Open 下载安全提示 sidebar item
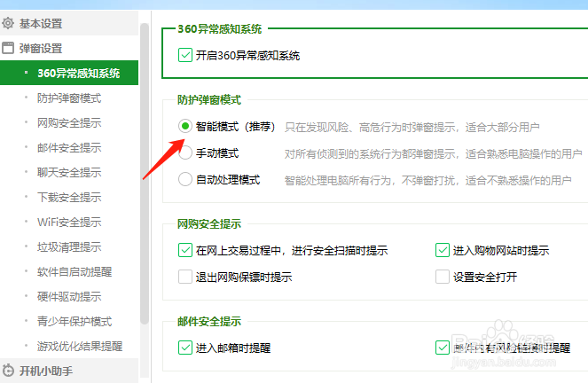588x383 pixels. point(69,197)
